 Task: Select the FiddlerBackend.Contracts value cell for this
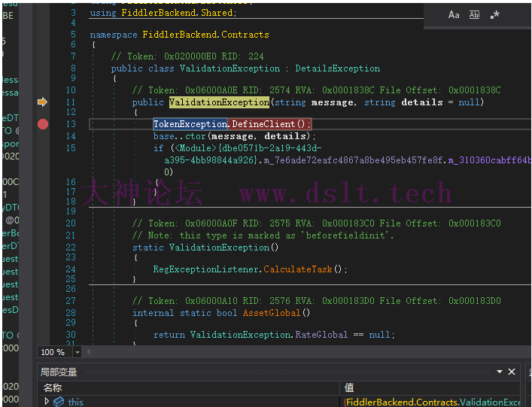(433, 402)
